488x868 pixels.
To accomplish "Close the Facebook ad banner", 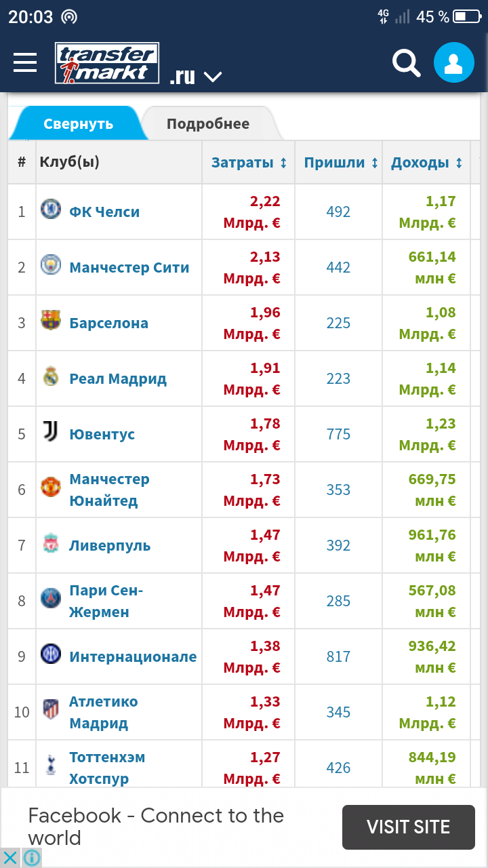I will tap(11, 858).
